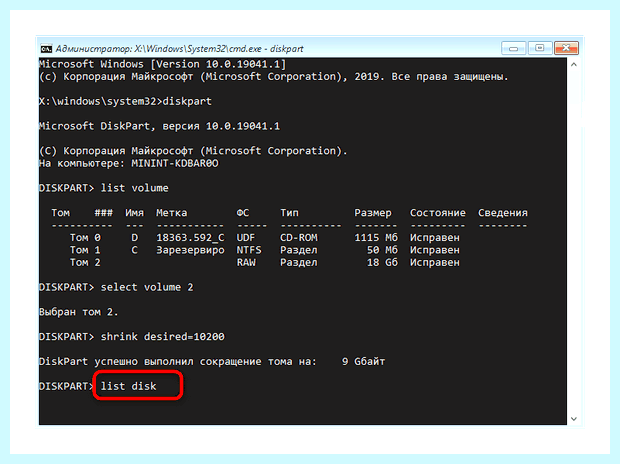Click the '50 Мб' size value
Screen dimensions: 620x464
[x=382, y=250]
